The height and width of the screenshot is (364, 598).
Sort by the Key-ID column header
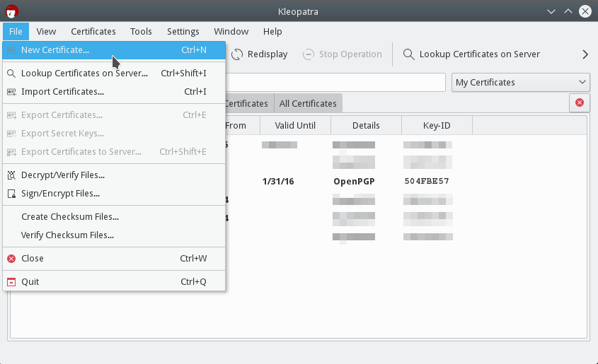437,125
